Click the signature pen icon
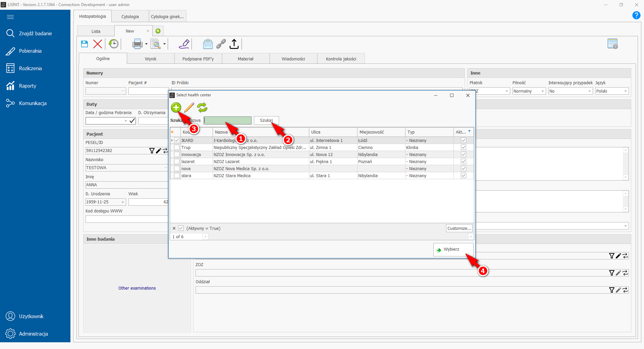 pos(184,44)
